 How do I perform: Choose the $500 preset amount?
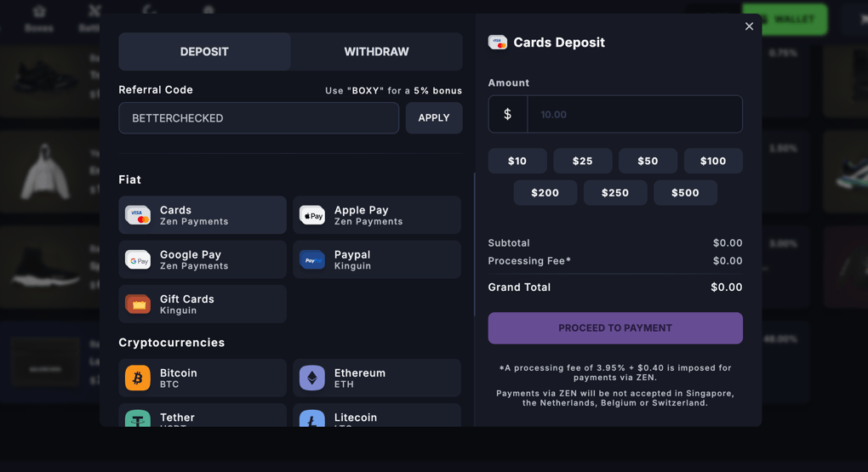[685, 192]
